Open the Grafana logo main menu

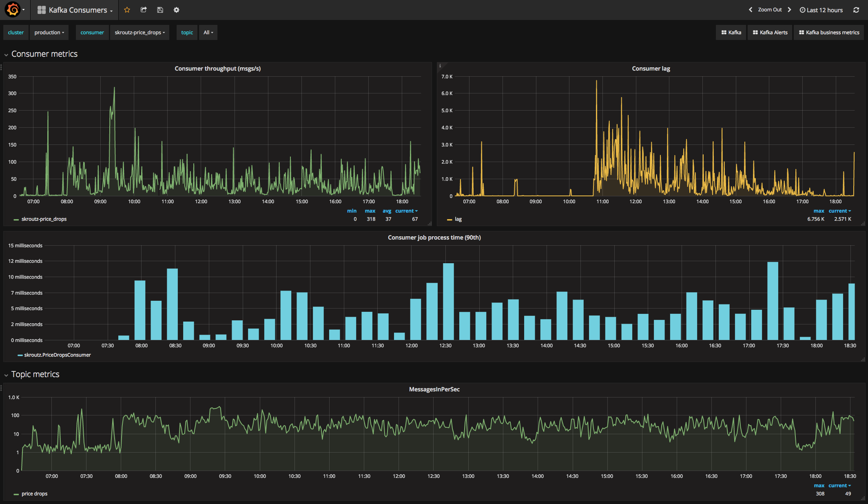point(14,10)
